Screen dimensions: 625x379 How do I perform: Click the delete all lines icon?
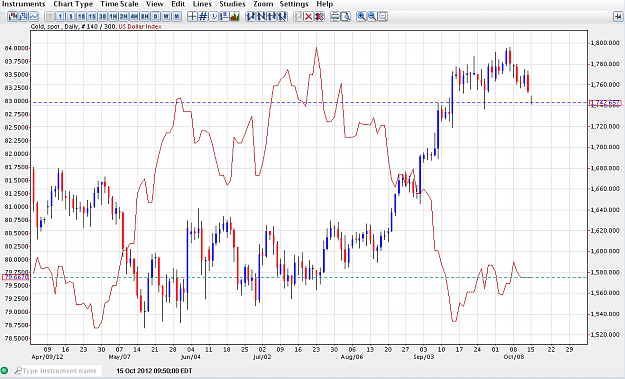(x=319, y=16)
